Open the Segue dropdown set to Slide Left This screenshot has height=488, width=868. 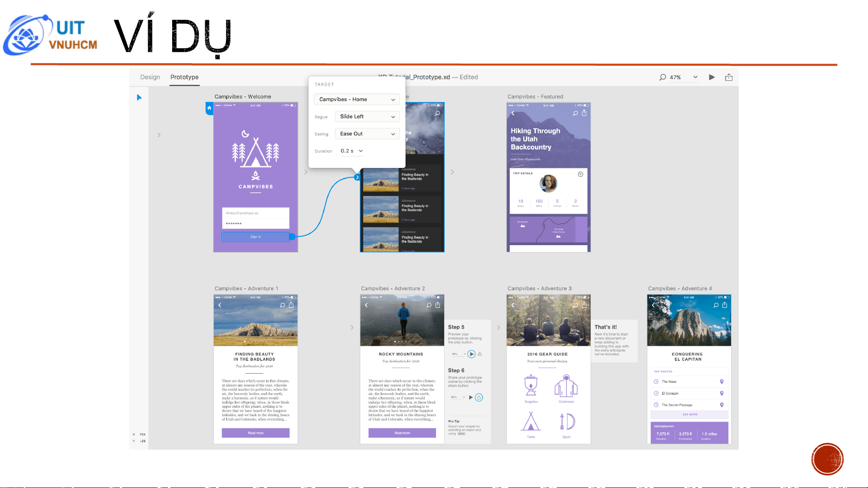(367, 116)
